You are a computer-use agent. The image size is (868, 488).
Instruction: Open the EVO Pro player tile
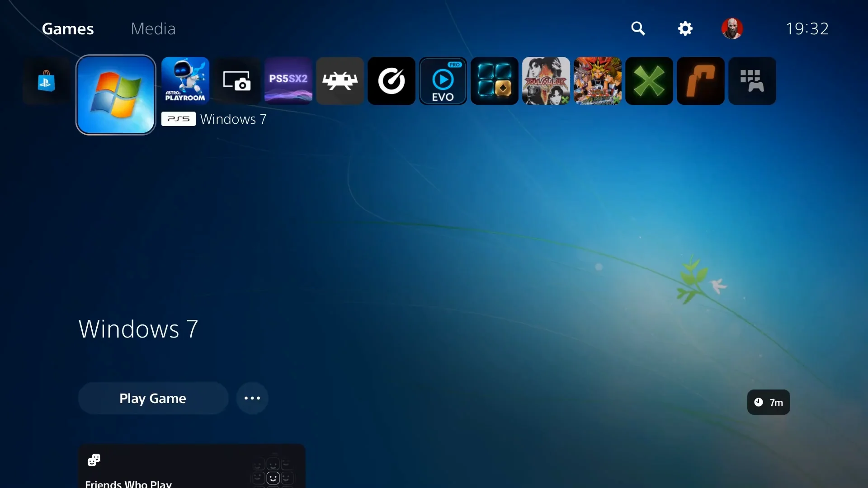[443, 81]
